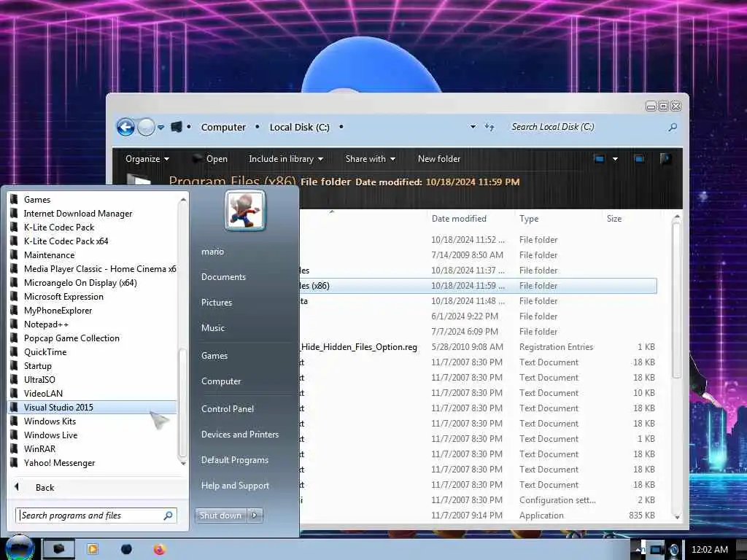Launch Firefox from the taskbar
Viewport: 747px width, 560px height.
159,549
